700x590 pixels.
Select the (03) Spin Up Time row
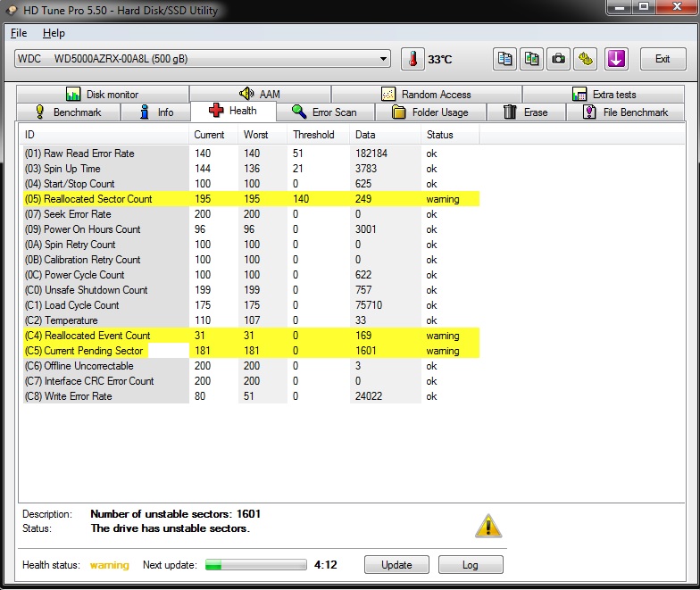point(252,169)
